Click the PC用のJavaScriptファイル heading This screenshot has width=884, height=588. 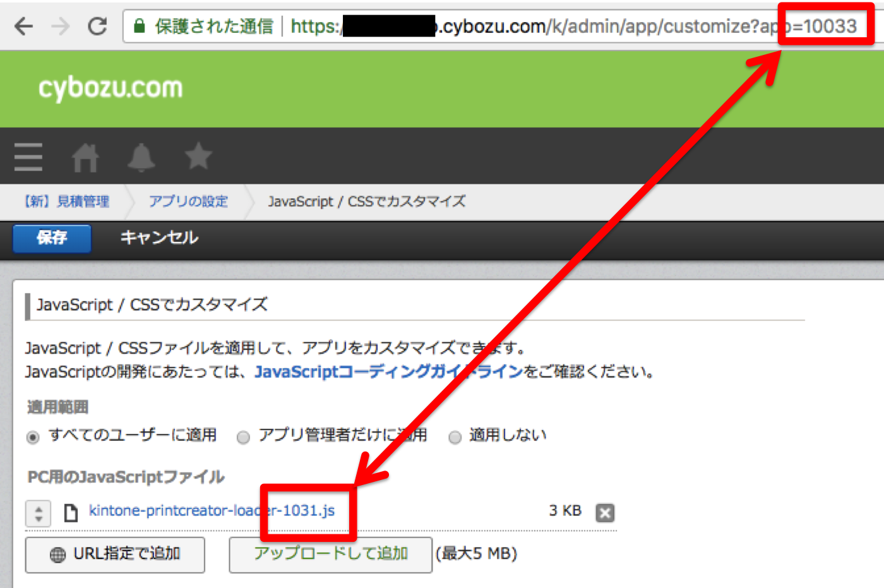pyautogui.click(x=126, y=477)
